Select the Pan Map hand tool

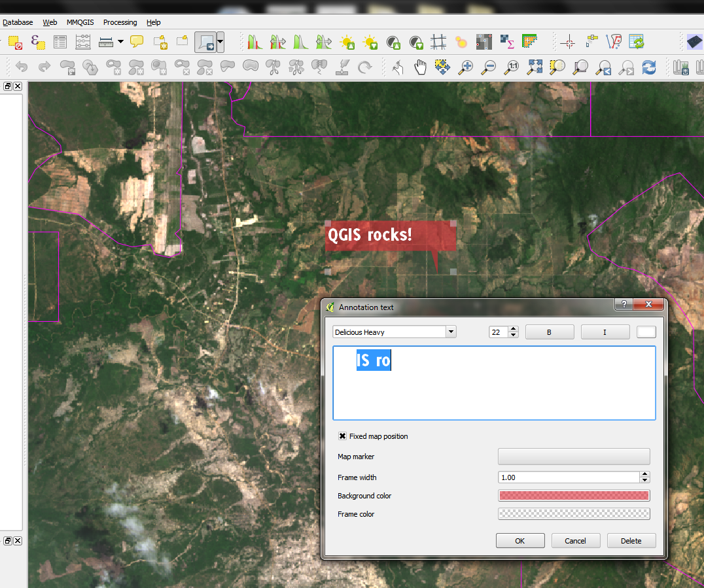pyautogui.click(x=420, y=67)
